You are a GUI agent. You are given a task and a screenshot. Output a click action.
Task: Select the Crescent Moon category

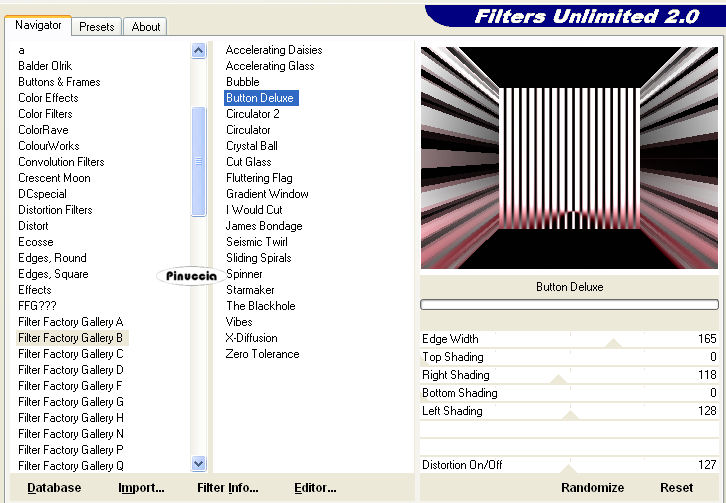click(x=54, y=178)
